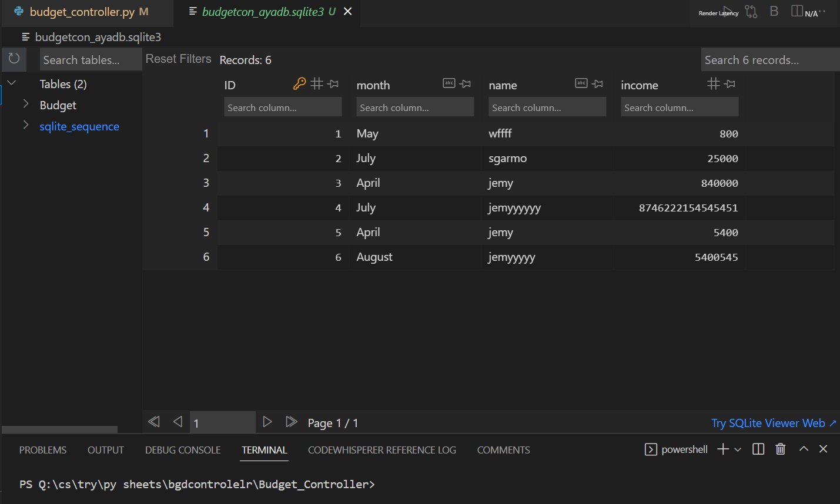The width and height of the screenshot is (840, 504).
Task: Click the abc text type icon on the month column
Action: click(449, 83)
